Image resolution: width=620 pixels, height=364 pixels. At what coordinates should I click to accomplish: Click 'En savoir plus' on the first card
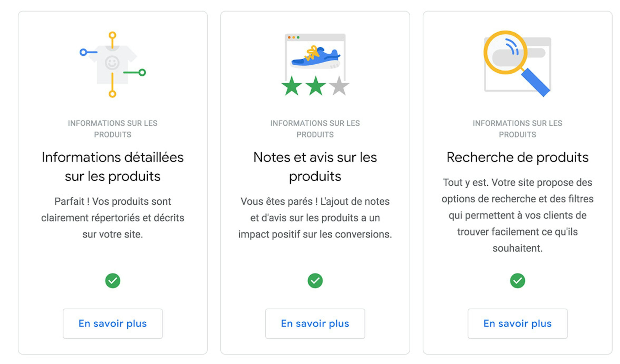pyautogui.click(x=113, y=323)
